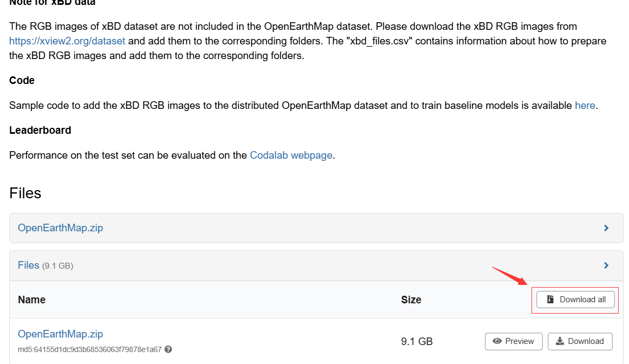This screenshot has width=629, height=364.
Task: Click the Files label in the section header
Action: pyautogui.click(x=29, y=265)
